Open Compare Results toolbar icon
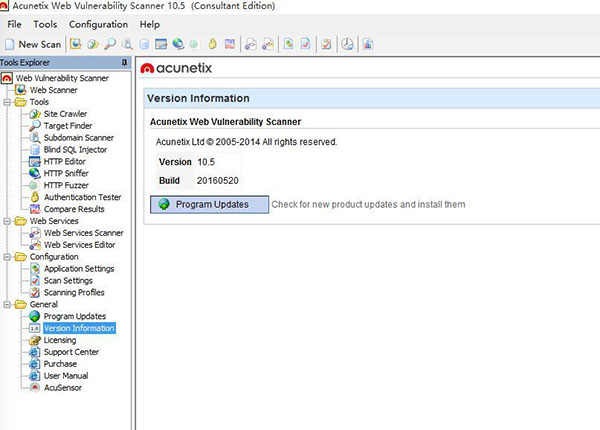600x430 pixels. click(230, 44)
